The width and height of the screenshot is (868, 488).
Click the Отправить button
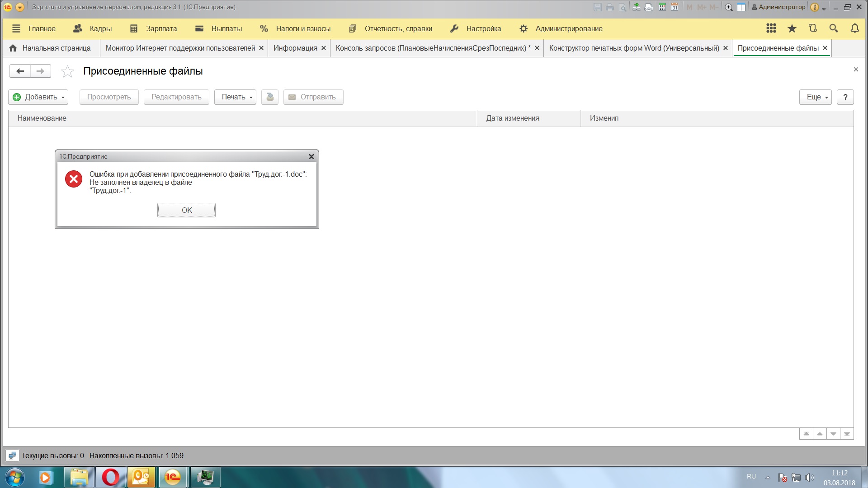[x=313, y=97]
